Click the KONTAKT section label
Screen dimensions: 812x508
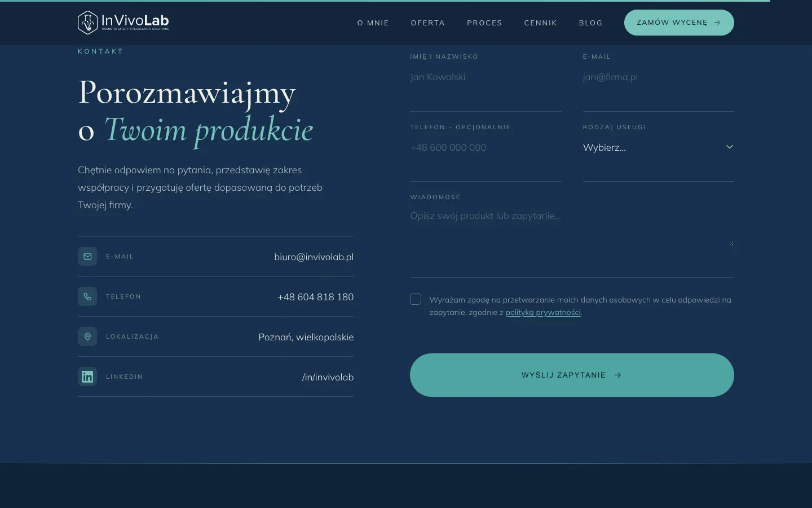coord(100,51)
